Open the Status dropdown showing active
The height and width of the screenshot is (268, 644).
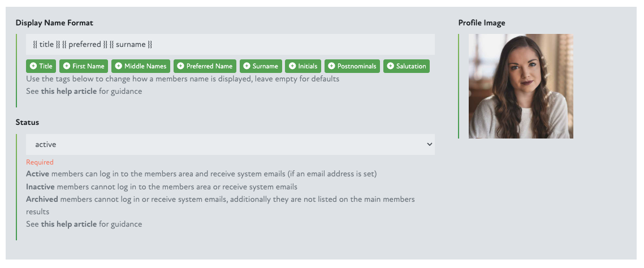pyautogui.click(x=230, y=145)
